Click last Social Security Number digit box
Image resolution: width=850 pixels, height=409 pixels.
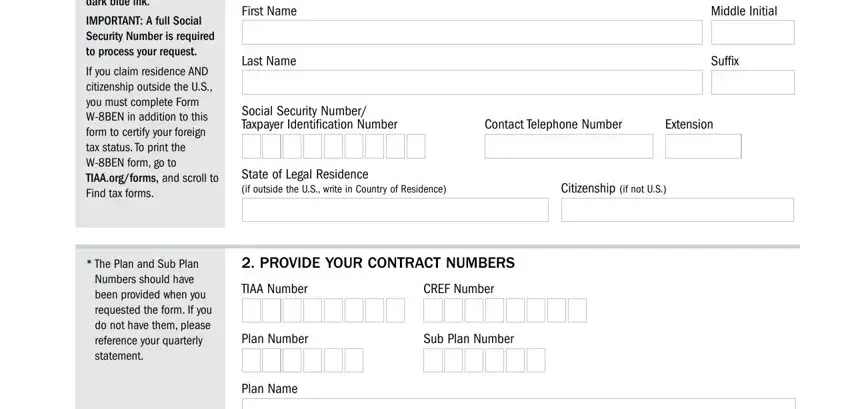416,146
